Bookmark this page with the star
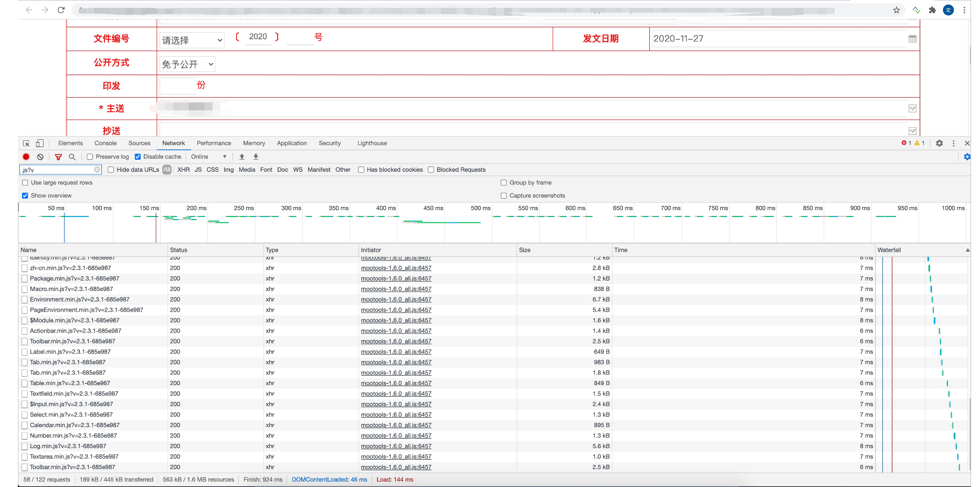 [897, 10]
